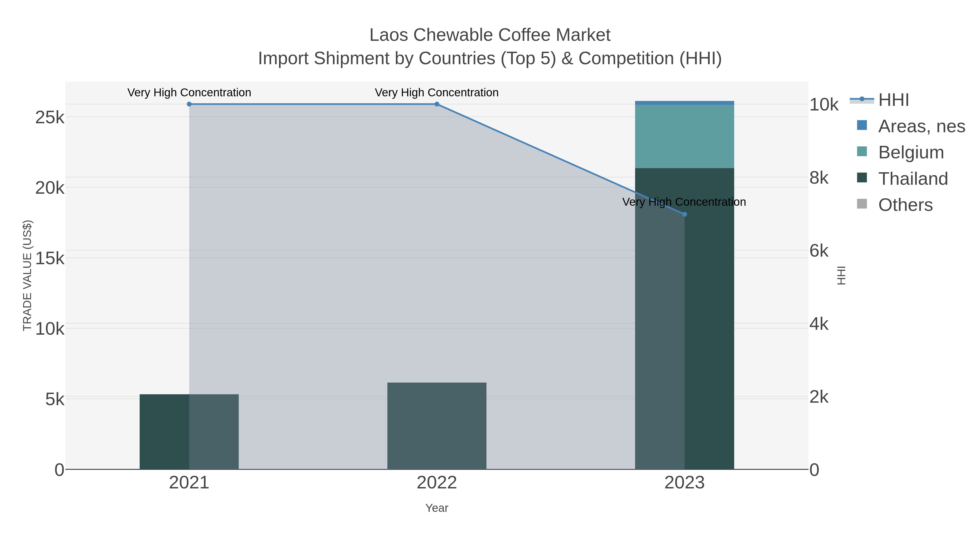Click the 10k right HHI axis tick
Viewport: 980px width, 551px height.
tap(824, 105)
